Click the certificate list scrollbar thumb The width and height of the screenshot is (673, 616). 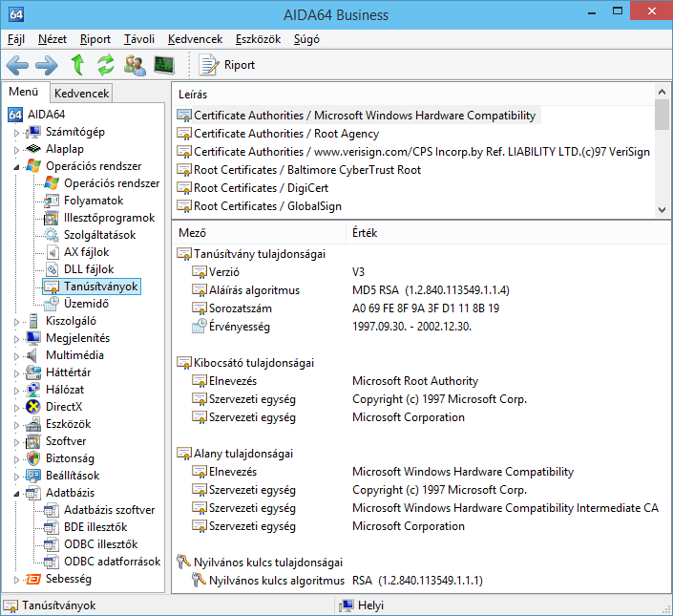pos(662,115)
